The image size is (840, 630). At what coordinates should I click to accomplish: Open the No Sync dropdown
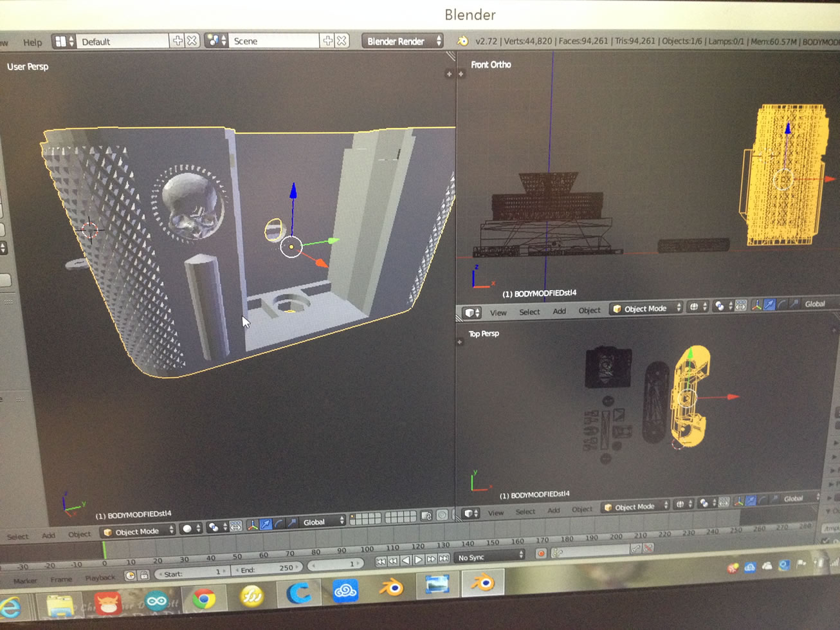tap(491, 557)
